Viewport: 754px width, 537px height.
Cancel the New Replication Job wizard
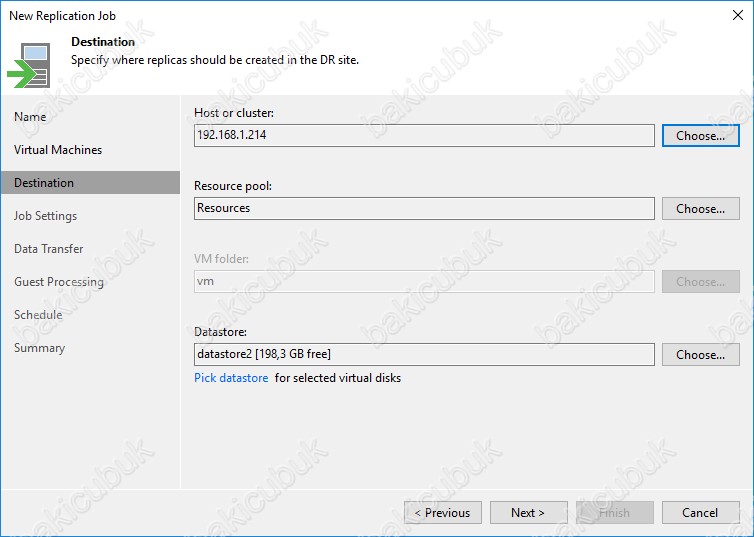tap(701, 512)
